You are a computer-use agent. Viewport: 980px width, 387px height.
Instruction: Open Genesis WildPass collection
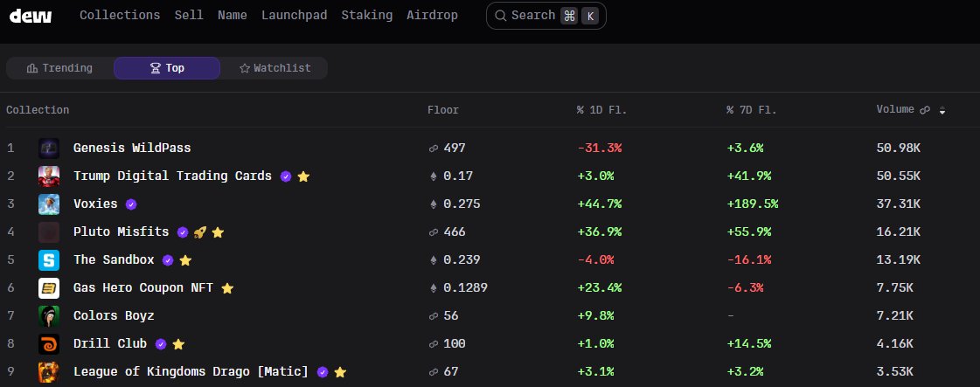(x=132, y=148)
